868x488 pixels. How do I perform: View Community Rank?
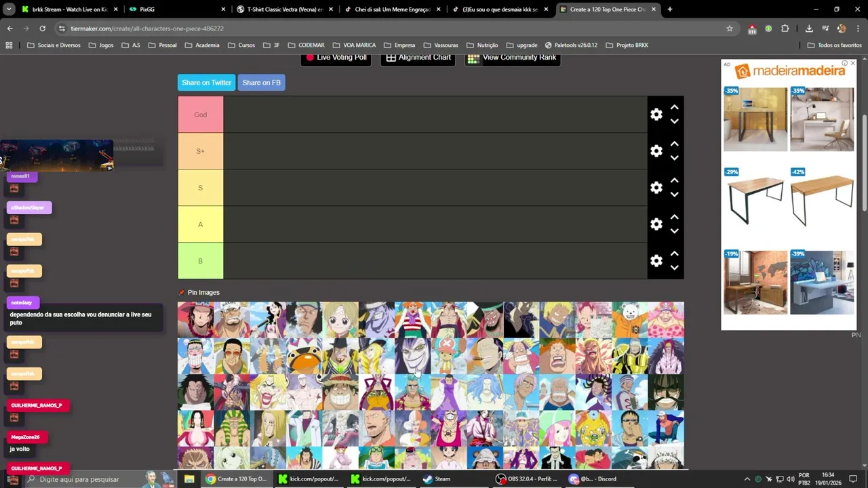click(512, 58)
